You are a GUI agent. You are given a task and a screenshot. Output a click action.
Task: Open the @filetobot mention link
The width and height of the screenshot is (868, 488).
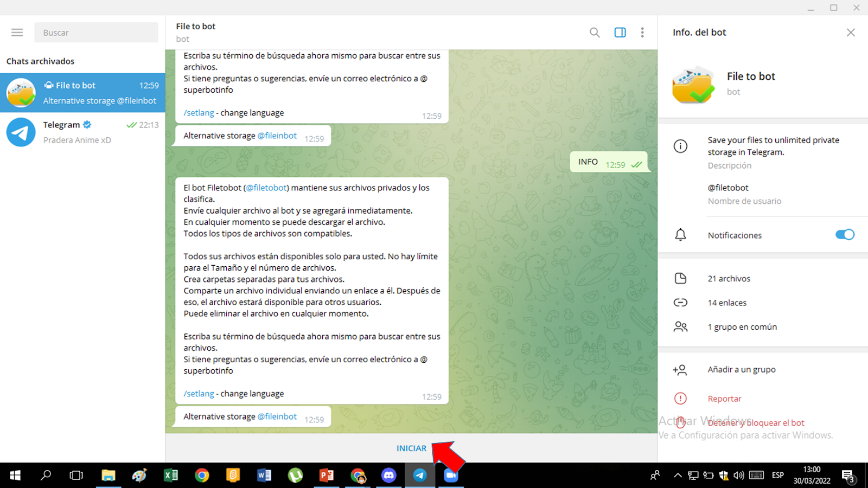(266, 188)
